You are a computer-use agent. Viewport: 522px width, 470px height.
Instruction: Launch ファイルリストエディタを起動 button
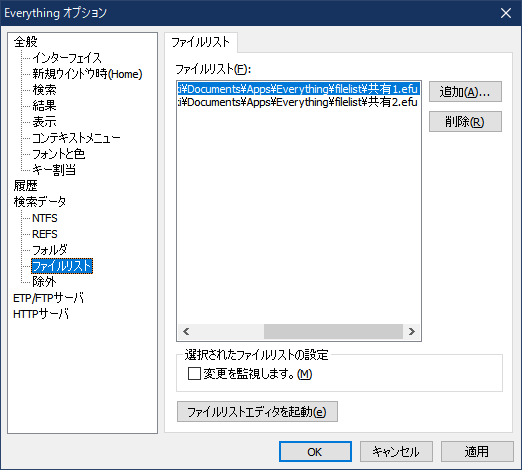(257, 412)
